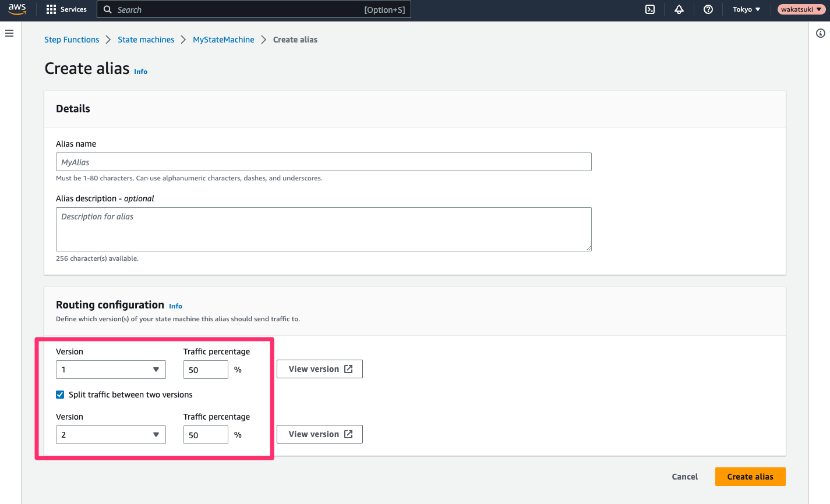View version 1 in new tab

coord(319,368)
